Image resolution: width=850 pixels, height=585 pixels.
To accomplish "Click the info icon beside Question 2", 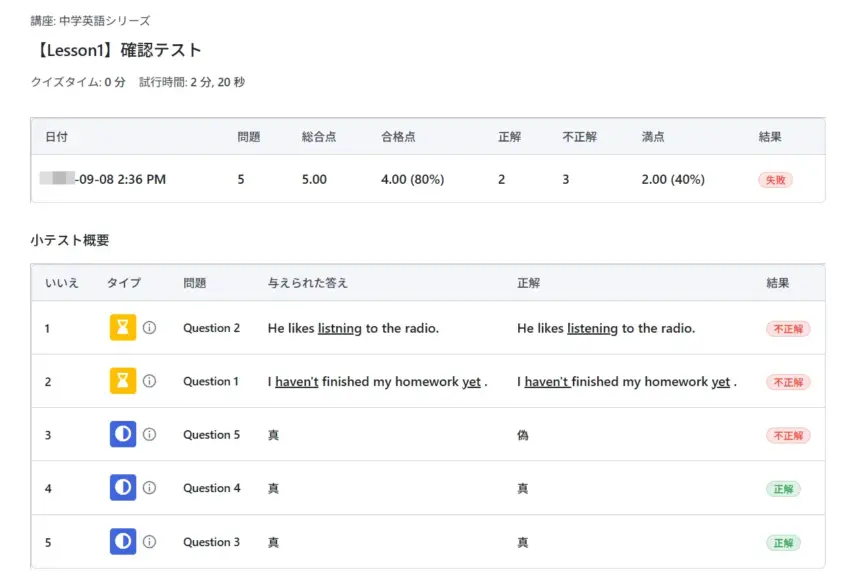I will pyautogui.click(x=150, y=327).
